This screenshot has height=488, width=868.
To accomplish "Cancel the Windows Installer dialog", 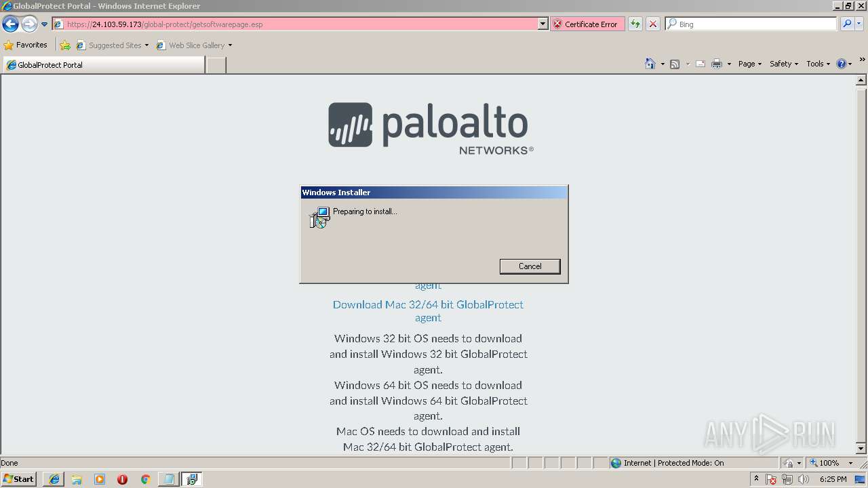I will coord(530,266).
